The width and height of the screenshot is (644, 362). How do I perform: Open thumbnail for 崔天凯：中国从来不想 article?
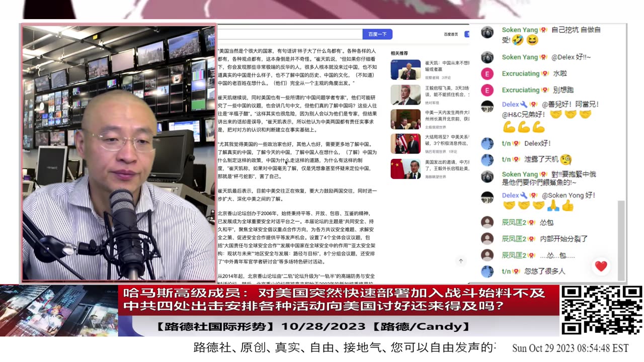(x=406, y=69)
